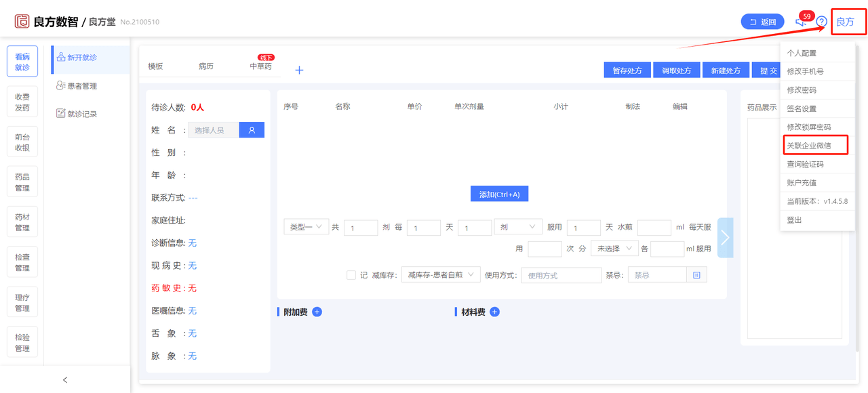Click the plus icon next to 附加费
The width and height of the screenshot is (868, 393).
click(x=317, y=312)
